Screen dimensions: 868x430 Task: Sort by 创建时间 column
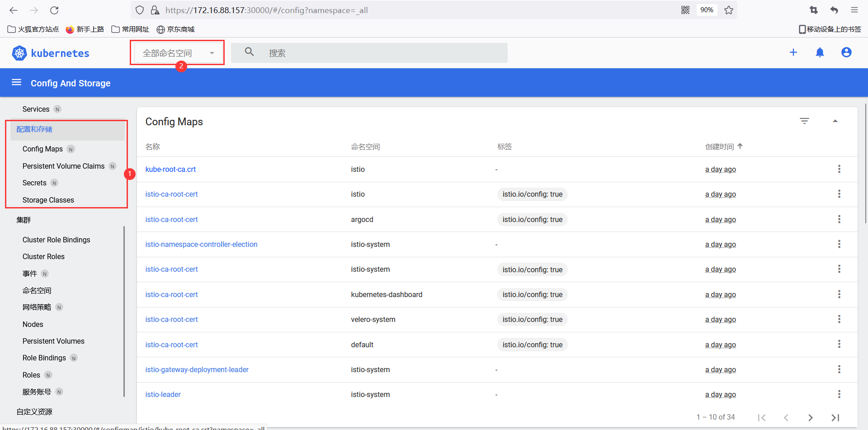point(723,146)
